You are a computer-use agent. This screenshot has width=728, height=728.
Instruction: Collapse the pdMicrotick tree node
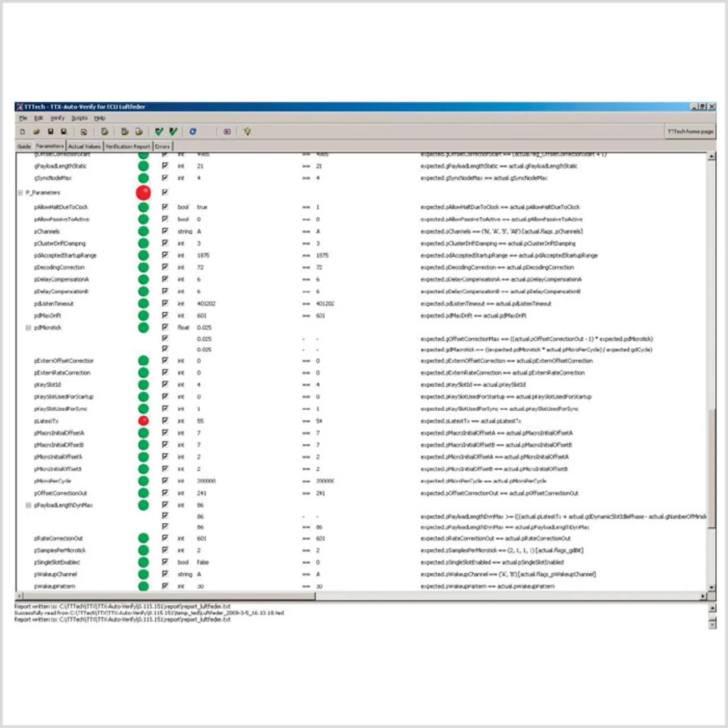click(28, 328)
